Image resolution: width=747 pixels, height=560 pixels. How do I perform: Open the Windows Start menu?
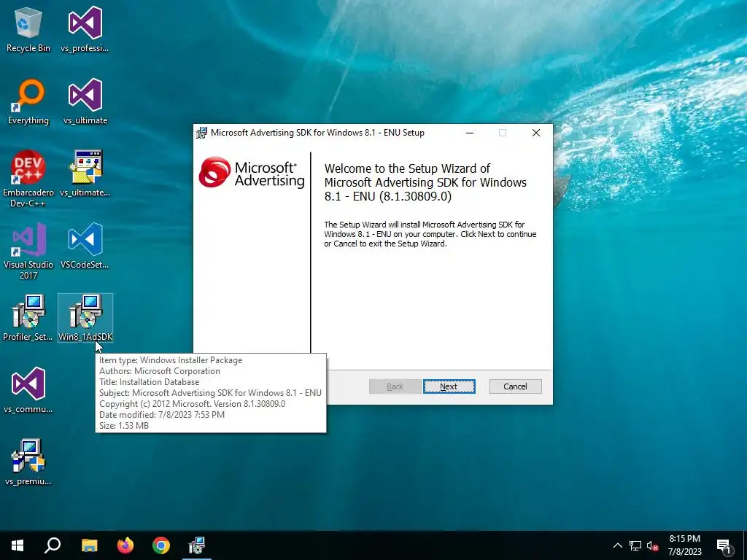tap(18, 545)
